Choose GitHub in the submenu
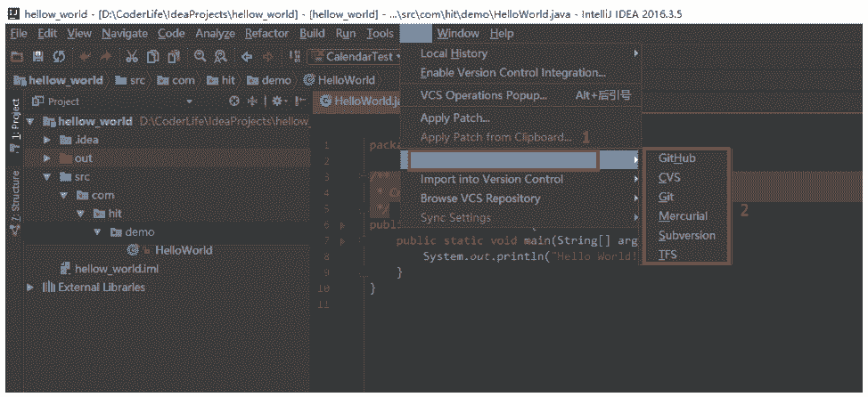Screen dimensions: 868x397 (676, 158)
